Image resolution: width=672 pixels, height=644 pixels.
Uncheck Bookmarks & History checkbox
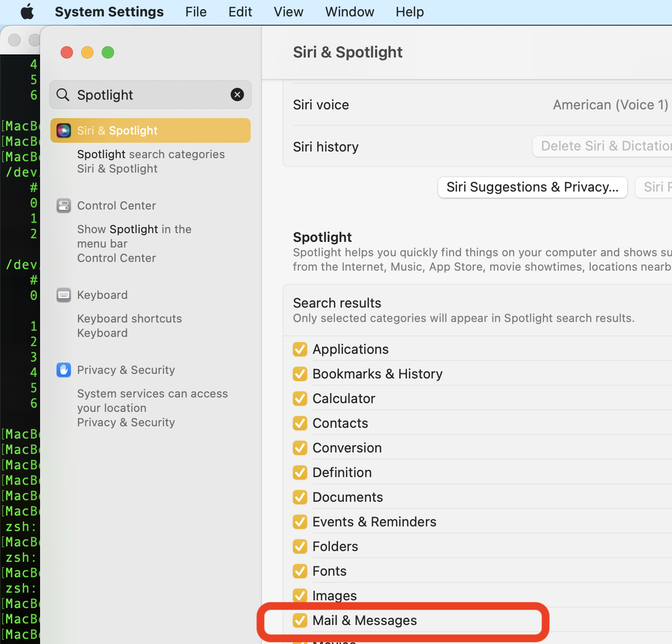300,374
